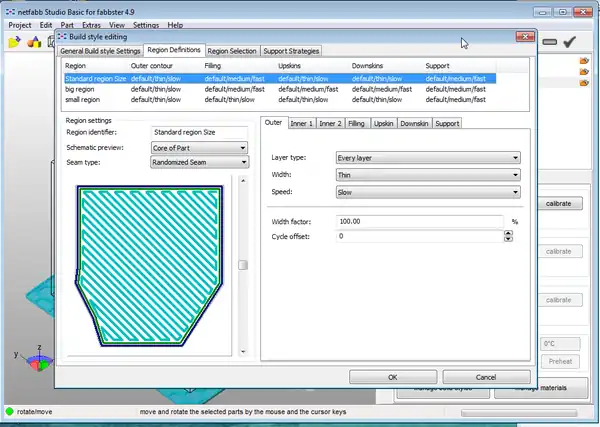Viewport: 600px width, 427px height.
Task: Click the checkmark icon in the toolbar
Action: click(570, 42)
